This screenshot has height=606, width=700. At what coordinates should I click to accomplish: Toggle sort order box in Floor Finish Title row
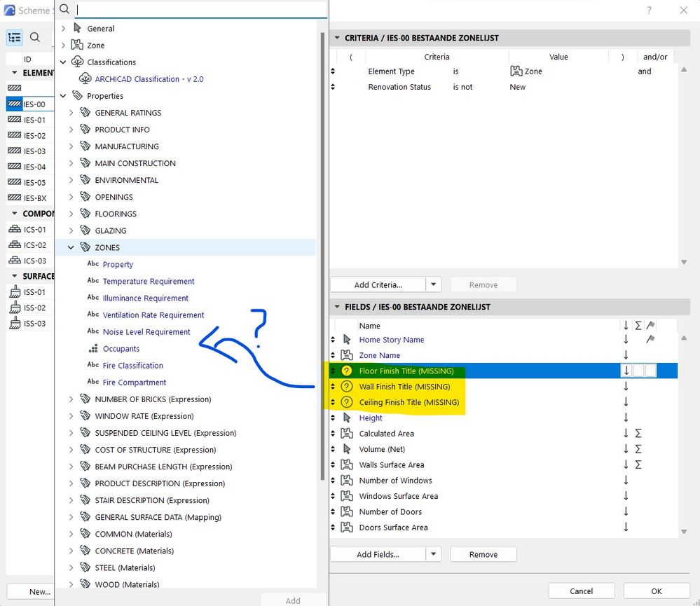[626, 371]
